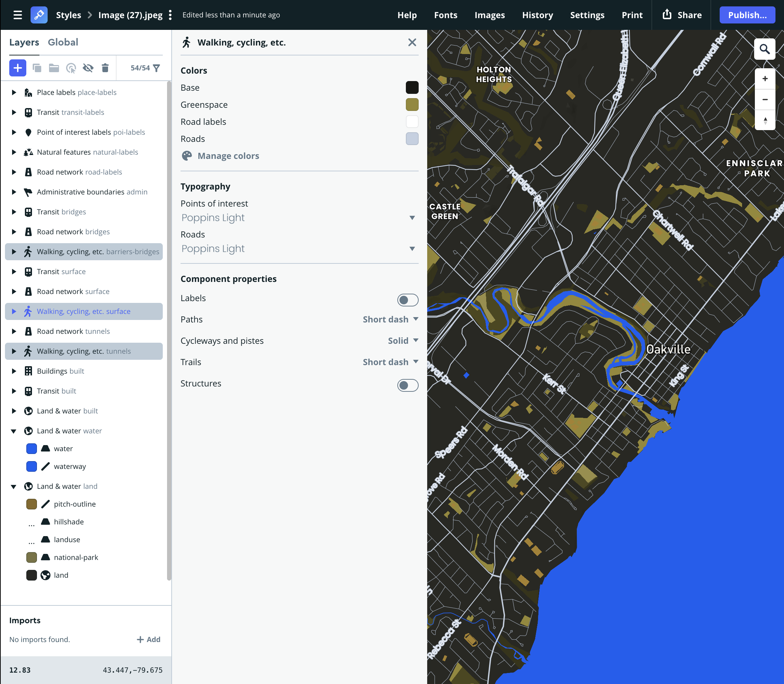Hide selected layers with the eye-slash icon
784x684 pixels.
tap(88, 68)
